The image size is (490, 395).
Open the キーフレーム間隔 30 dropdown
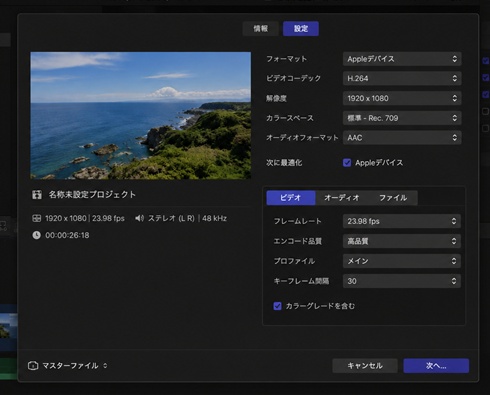[x=402, y=281]
